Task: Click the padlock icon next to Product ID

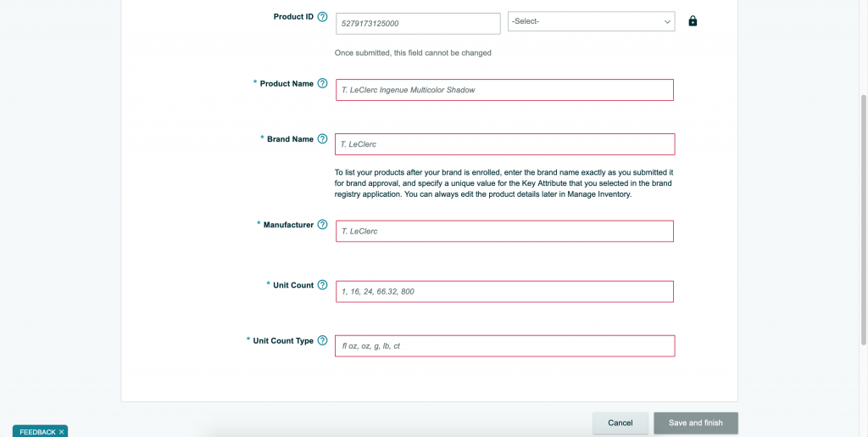Action: 693,21
